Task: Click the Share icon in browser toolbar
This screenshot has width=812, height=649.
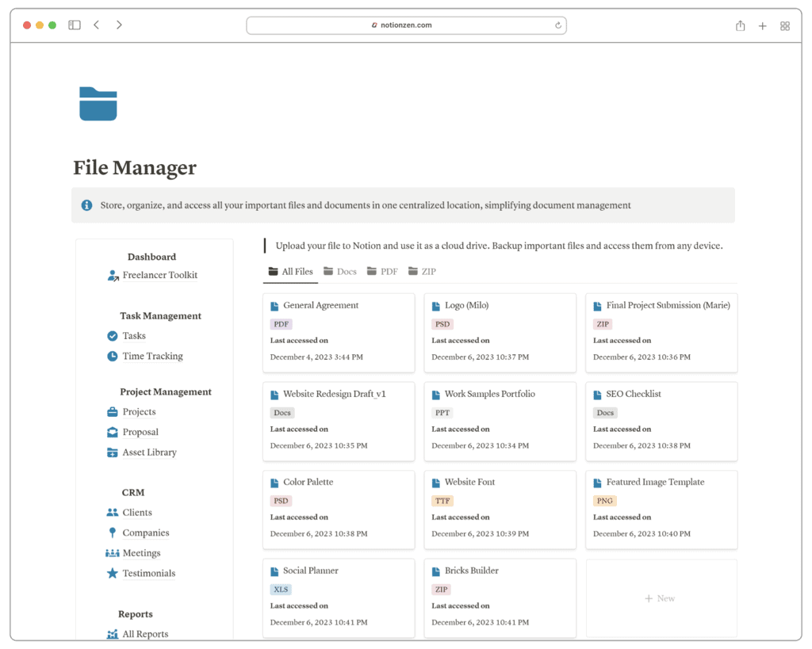Action: pyautogui.click(x=740, y=26)
